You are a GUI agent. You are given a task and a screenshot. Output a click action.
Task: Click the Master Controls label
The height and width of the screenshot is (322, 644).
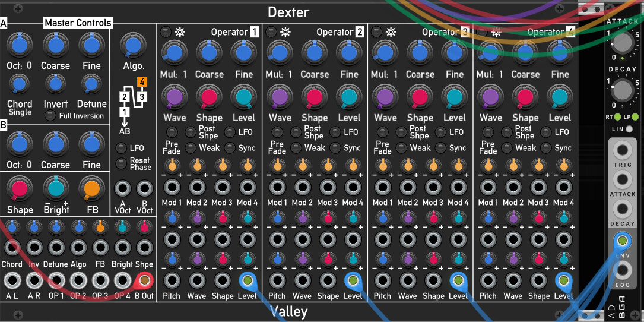click(x=78, y=23)
